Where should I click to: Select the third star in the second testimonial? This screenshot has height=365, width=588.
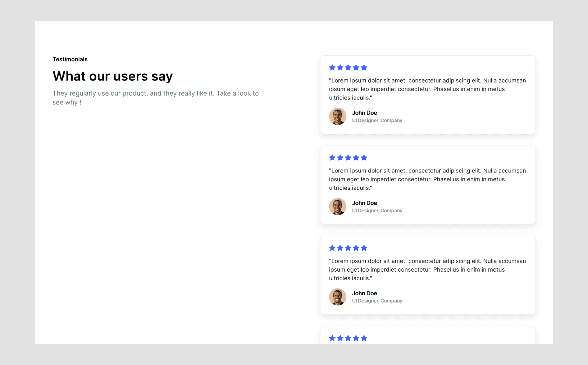click(348, 158)
